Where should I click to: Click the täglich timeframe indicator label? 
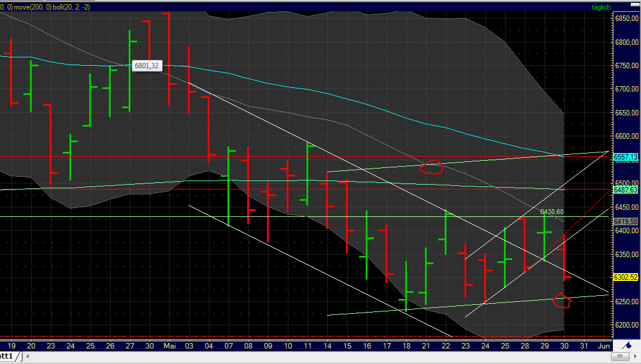click(x=601, y=8)
